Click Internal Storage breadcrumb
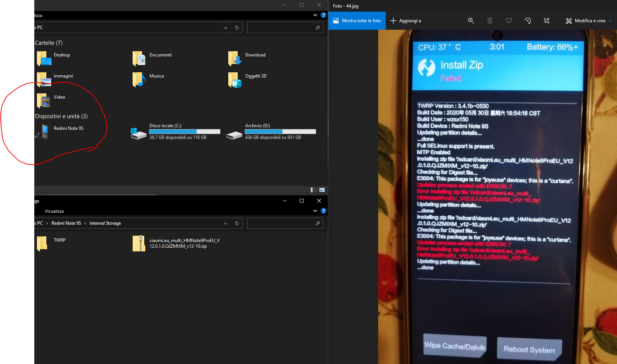Screen dimensions: 617x364 [105, 223]
